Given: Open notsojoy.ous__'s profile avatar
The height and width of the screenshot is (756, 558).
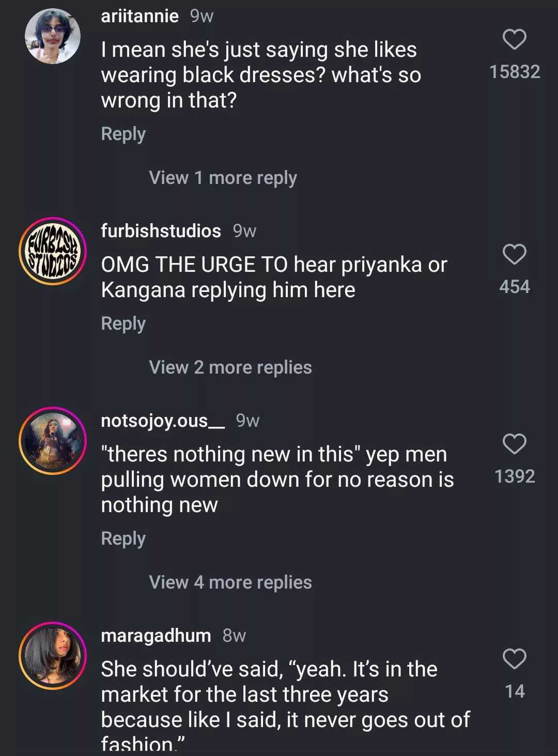Looking at the screenshot, I should click(x=53, y=441).
